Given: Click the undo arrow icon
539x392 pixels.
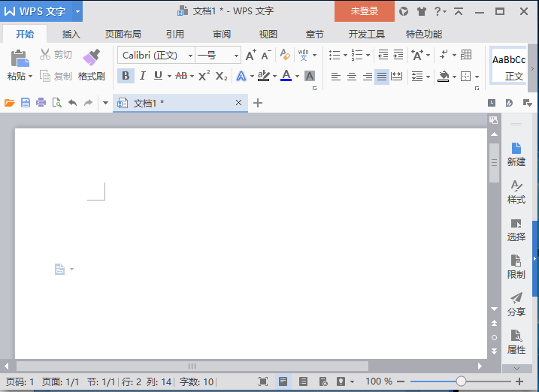Looking at the screenshot, I should 72,103.
